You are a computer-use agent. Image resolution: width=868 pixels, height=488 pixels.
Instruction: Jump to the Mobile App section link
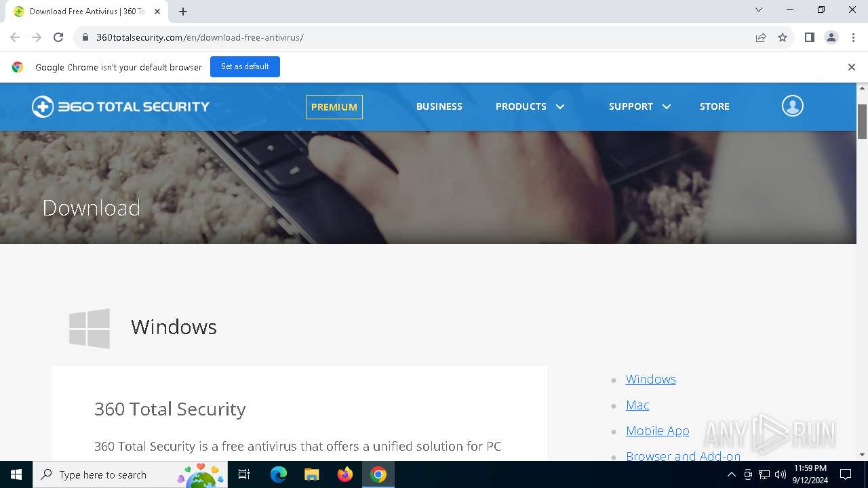coord(658,430)
